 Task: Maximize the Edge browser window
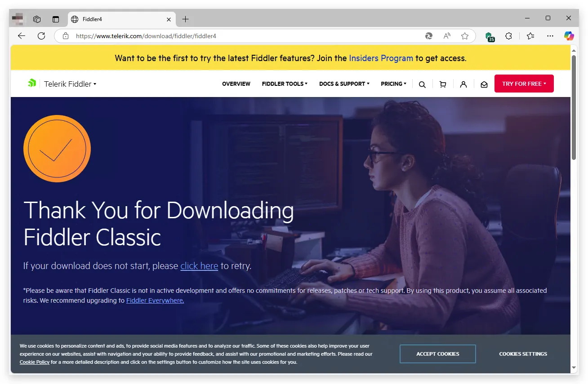tap(548, 18)
